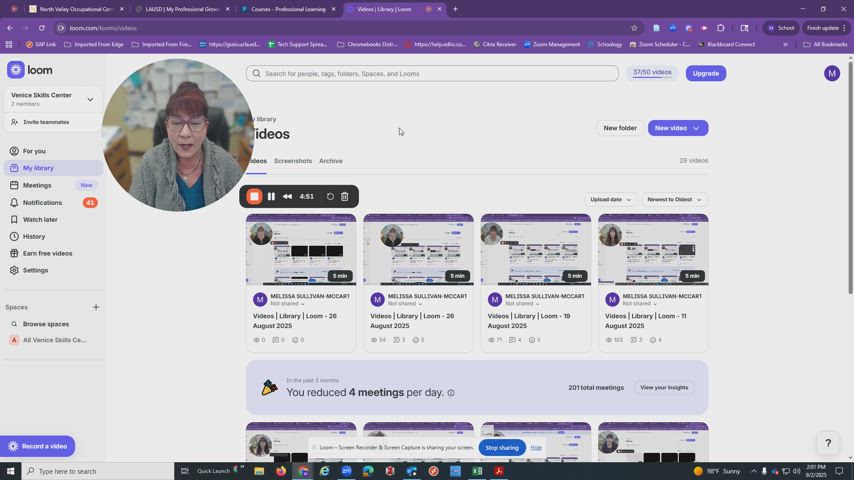854x480 pixels.
Task: Click comments icon on 19 August video
Action: pyautogui.click(x=512, y=340)
